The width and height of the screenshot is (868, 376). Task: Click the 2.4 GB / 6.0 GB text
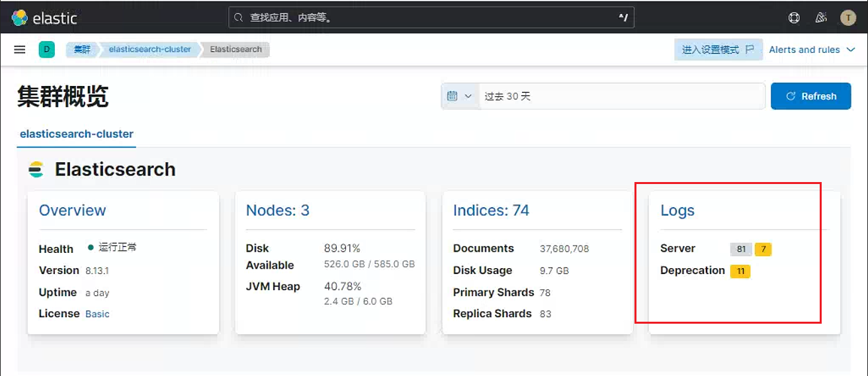[x=358, y=301]
